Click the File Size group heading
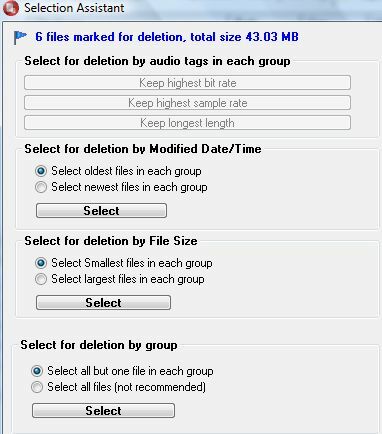382x434 pixels. (111, 241)
